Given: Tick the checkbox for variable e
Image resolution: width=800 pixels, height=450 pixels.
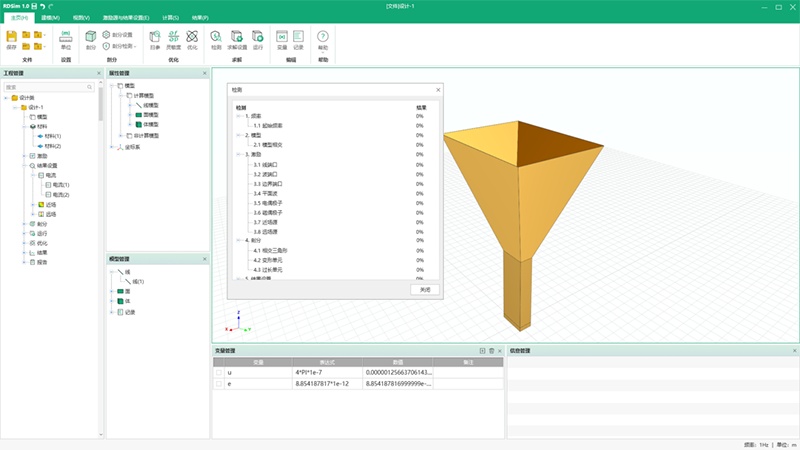Looking at the screenshot, I should click(218, 384).
